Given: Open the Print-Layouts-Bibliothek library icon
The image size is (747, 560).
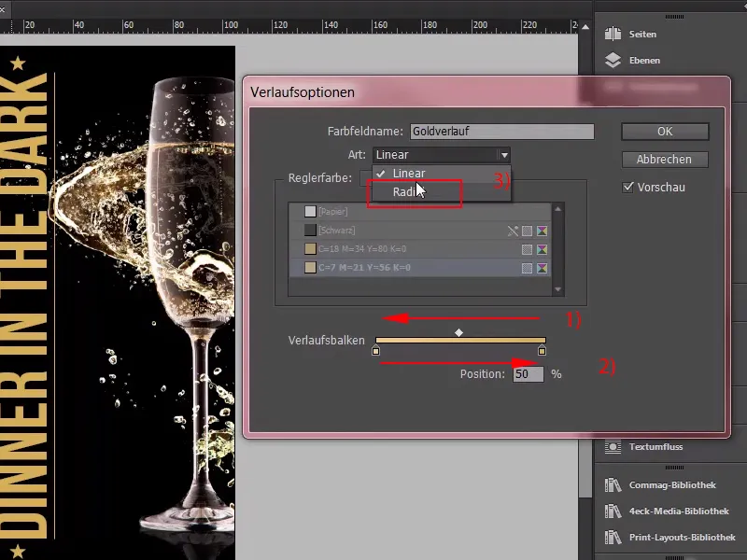Looking at the screenshot, I should pyautogui.click(x=613, y=538).
